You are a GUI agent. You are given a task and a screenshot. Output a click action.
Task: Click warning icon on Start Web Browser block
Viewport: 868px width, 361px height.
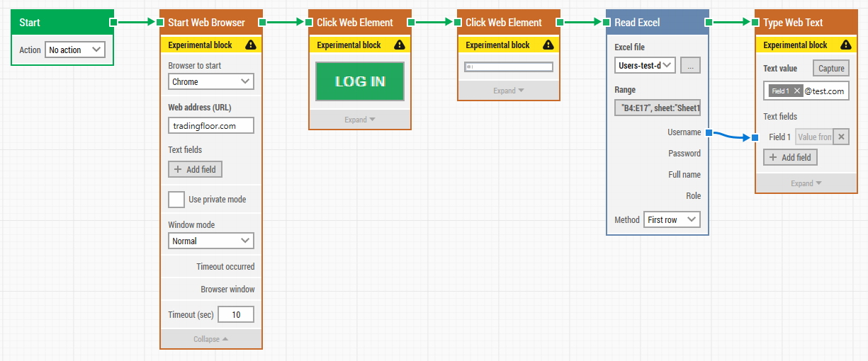point(251,45)
